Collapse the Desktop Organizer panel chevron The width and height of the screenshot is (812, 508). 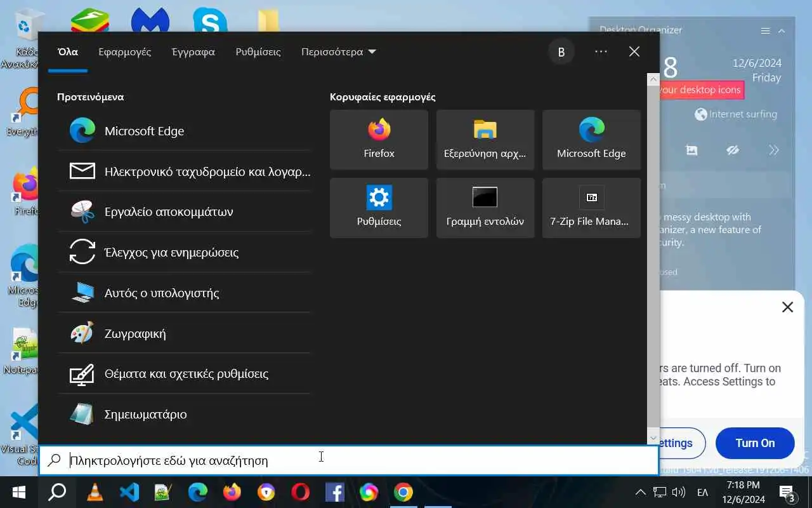pos(782,30)
